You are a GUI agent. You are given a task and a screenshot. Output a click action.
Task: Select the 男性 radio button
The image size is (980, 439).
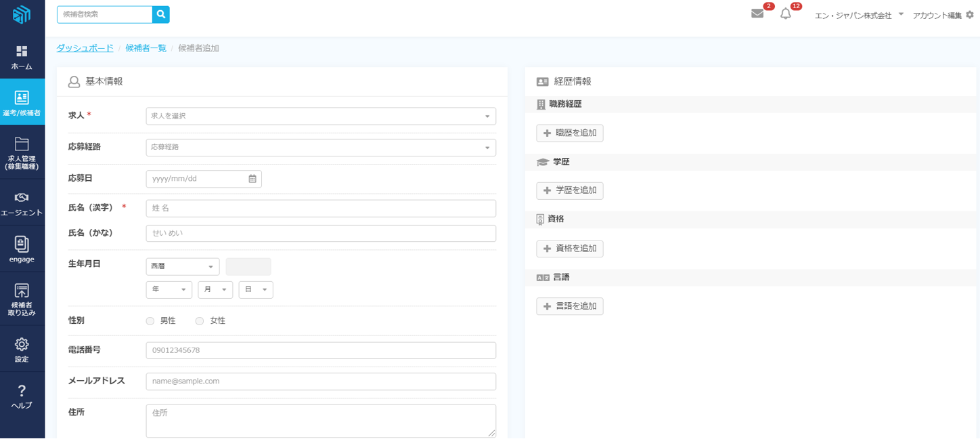tap(150, 321)
